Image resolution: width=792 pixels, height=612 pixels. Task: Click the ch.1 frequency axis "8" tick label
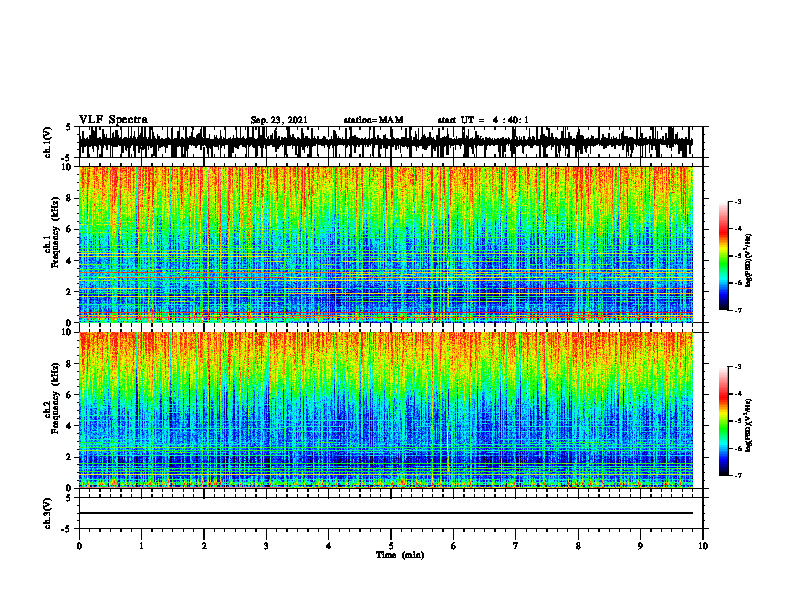pyautogui.click(x=70, y=198)
